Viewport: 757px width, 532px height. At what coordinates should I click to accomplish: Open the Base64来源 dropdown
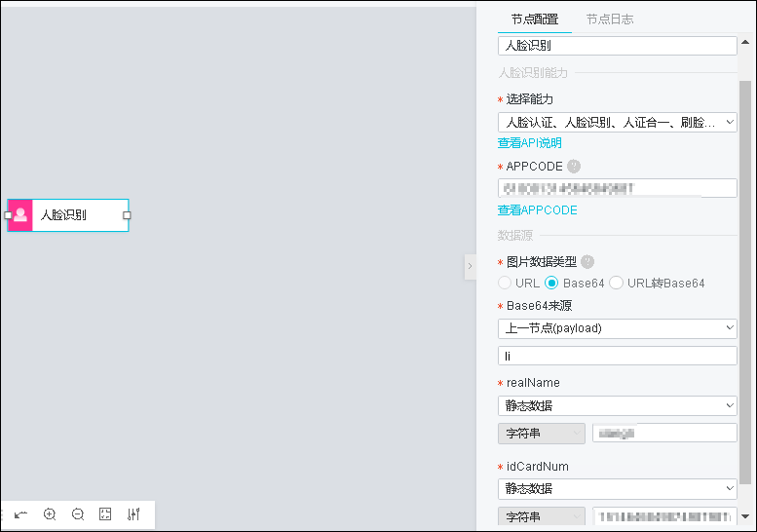(x=617, y=328)
